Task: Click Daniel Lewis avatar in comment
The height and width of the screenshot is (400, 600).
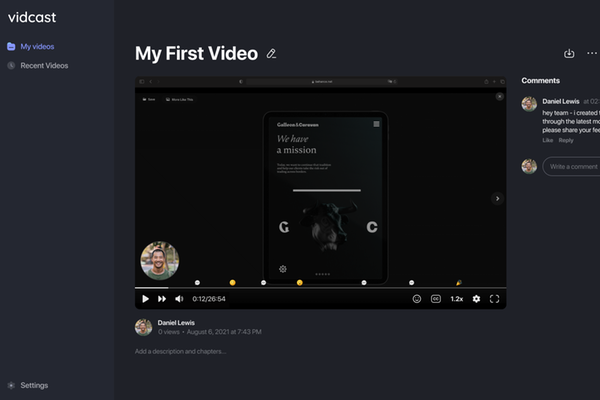Action: (x=529, y=104)
